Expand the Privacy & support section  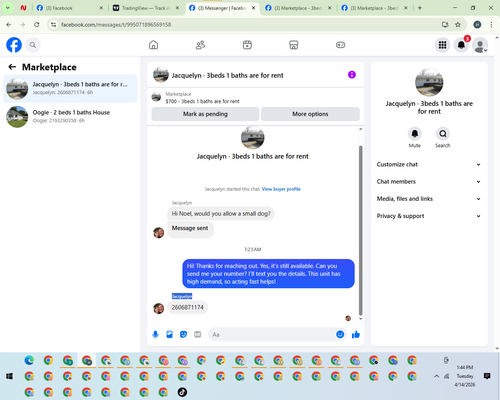coord(429,216)
